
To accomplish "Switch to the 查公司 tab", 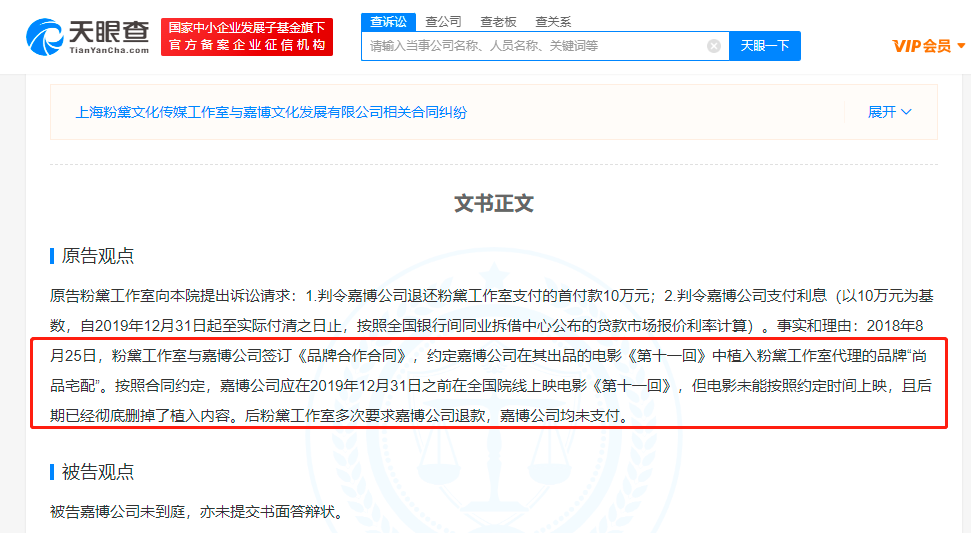I will (x=443, y=22).
